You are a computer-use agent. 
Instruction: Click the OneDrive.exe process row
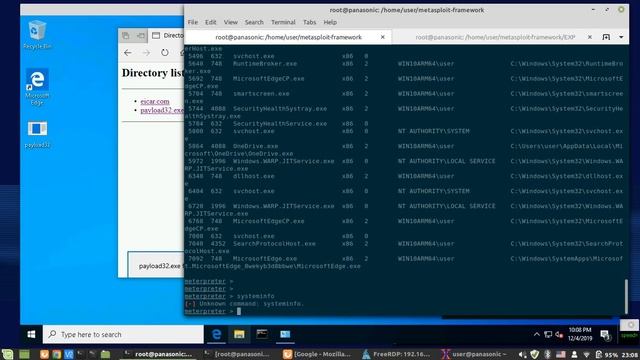pyautogui.click(x=404, y=150)
